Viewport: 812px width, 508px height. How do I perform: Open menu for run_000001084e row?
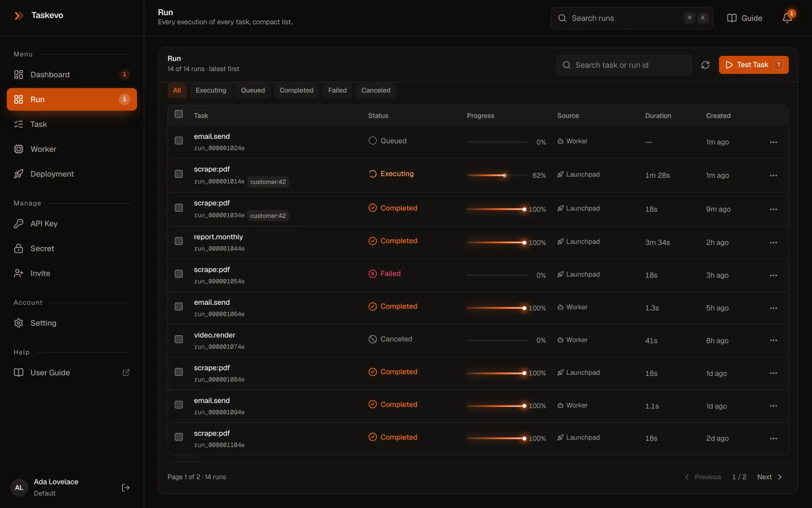point(773,373)
